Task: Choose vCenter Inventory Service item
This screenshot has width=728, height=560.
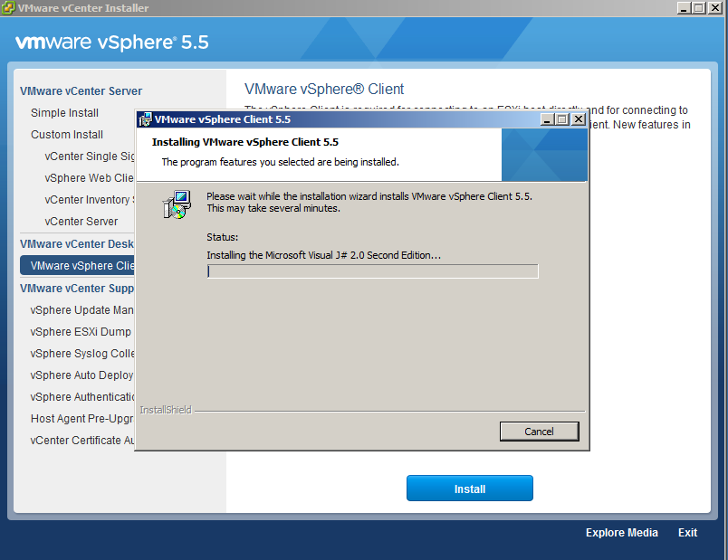Action: tap(89, 200)
